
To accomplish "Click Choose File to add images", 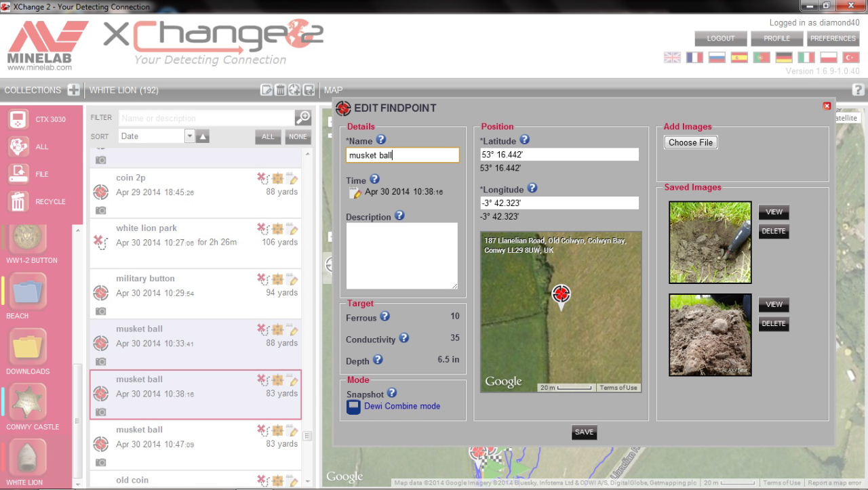I will pyautogui.click(x=690, y=142).
